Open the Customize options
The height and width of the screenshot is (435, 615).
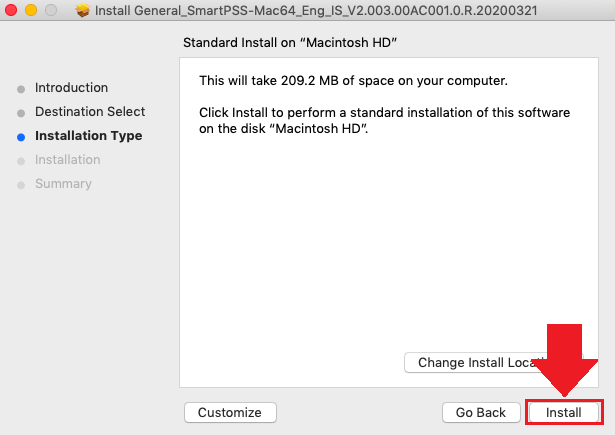229,412
